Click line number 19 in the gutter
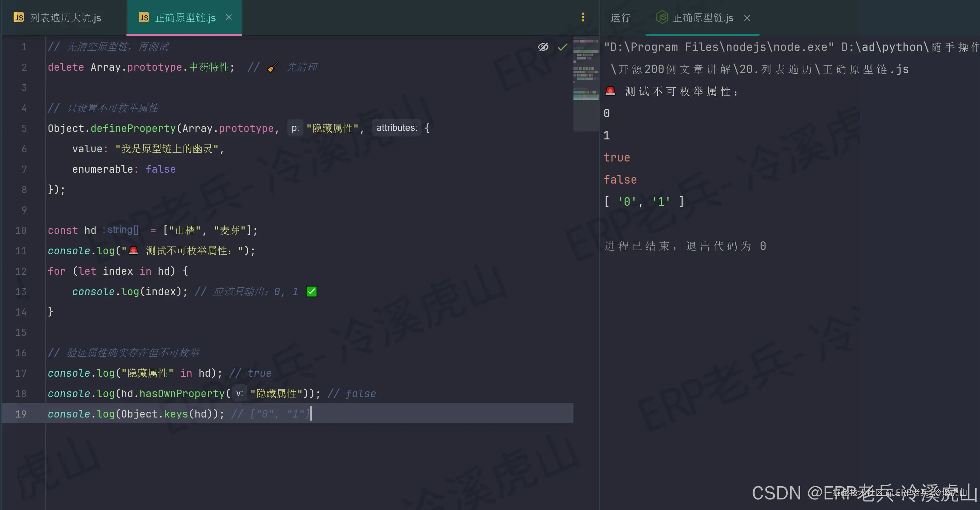 [x=21, y=414]
